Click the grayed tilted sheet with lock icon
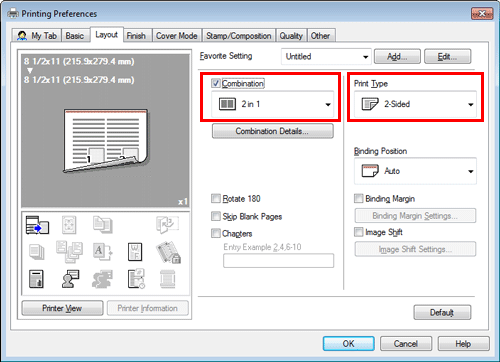 click(168, 252)
